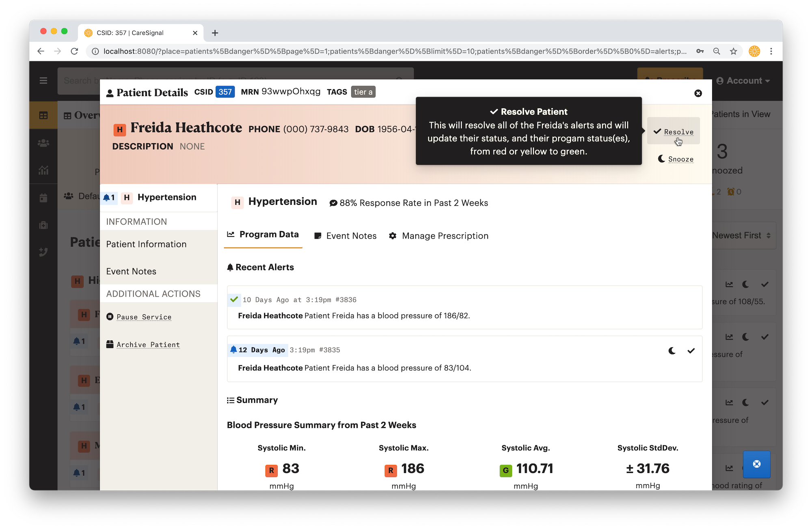
Task: Open the hamburger menu icon
Action: (43, 81)
